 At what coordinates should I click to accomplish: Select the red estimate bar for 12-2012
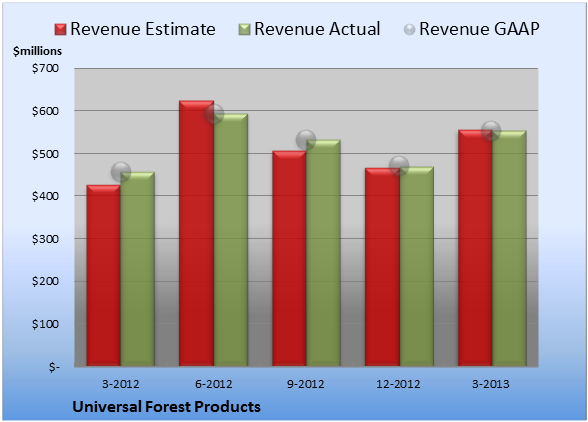382,267
